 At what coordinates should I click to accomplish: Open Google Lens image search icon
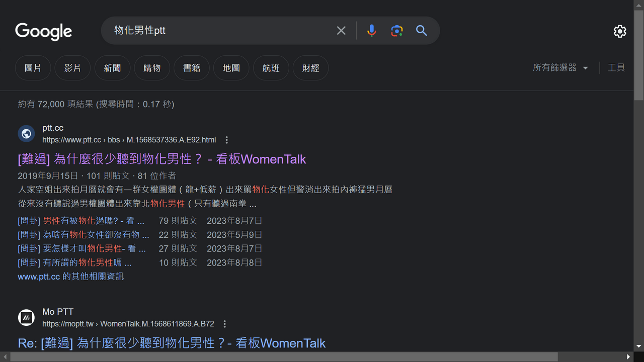click(397, 31)
